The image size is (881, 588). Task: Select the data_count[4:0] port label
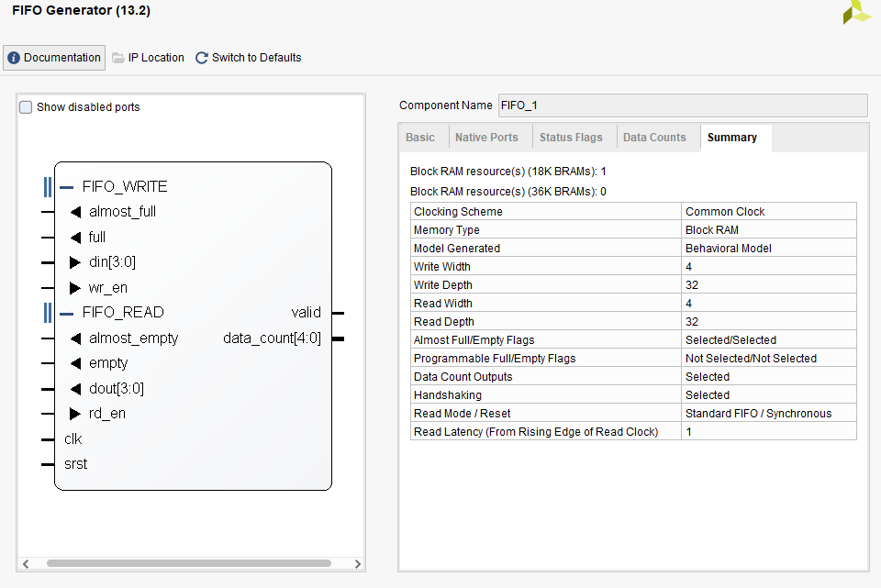[x=272, y=338]
